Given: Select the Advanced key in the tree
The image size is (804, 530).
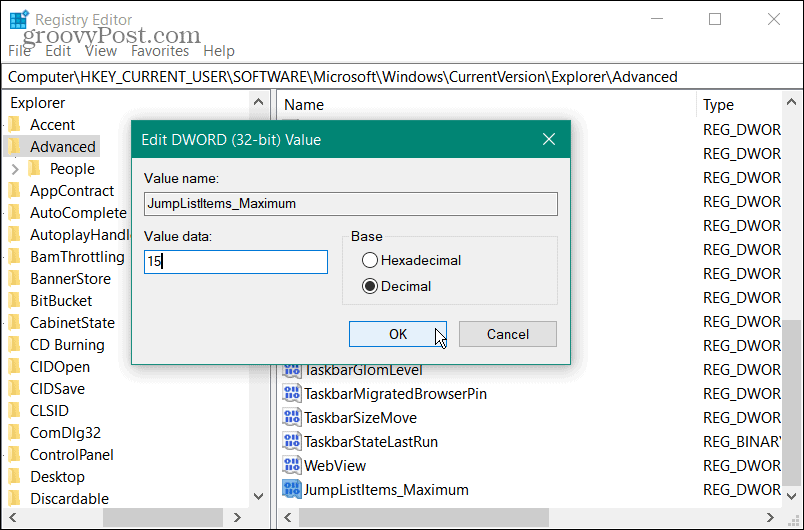Looking at the screenshot, I should [62, 147].
